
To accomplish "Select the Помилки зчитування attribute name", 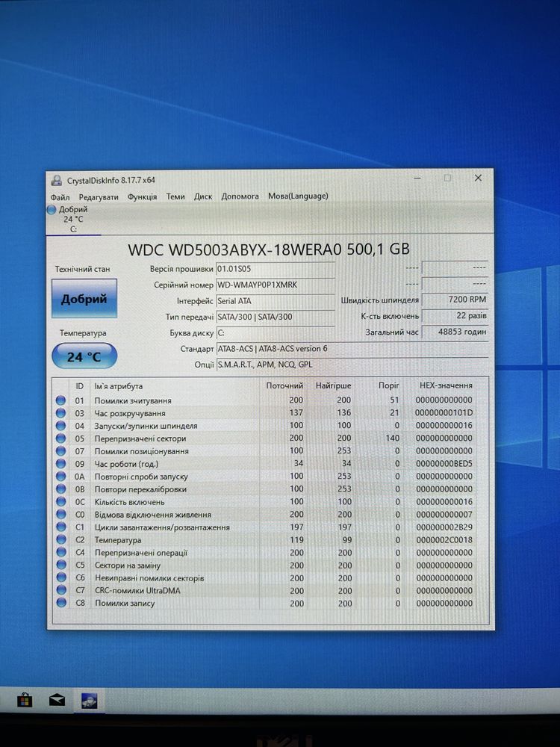I will coord(133,400).
